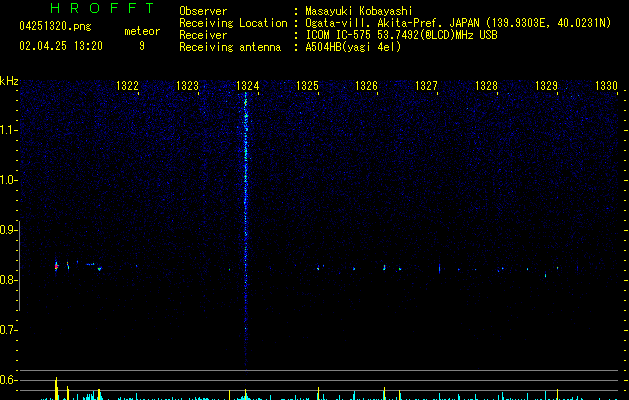Click the meteor count label
The height and width of the screenshot is (400, 629).
142,31
